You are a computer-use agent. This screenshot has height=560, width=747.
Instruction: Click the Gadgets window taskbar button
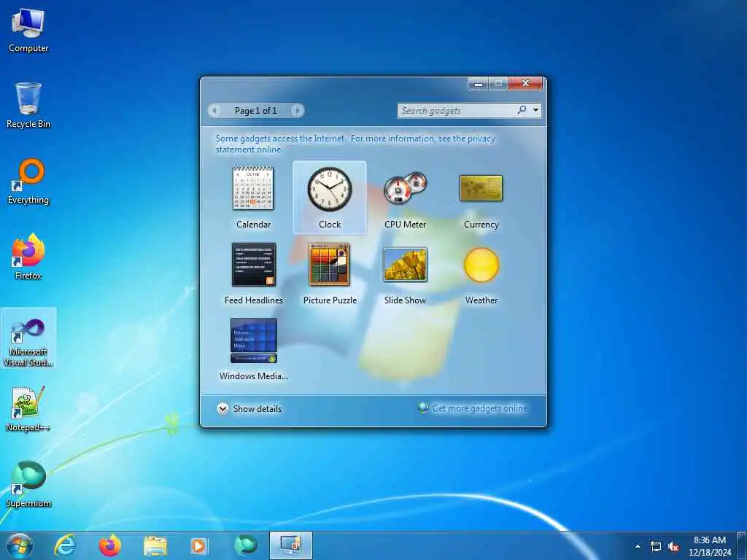tap(290, 545)
